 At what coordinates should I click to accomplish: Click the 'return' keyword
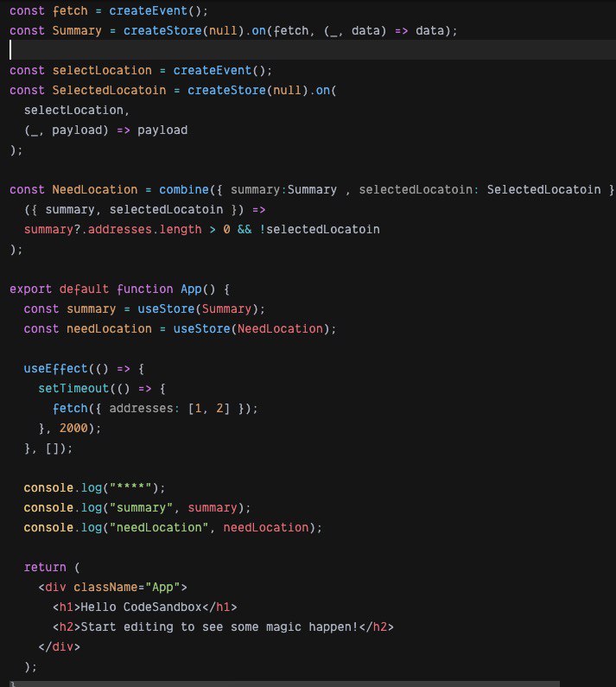point(45,567)
